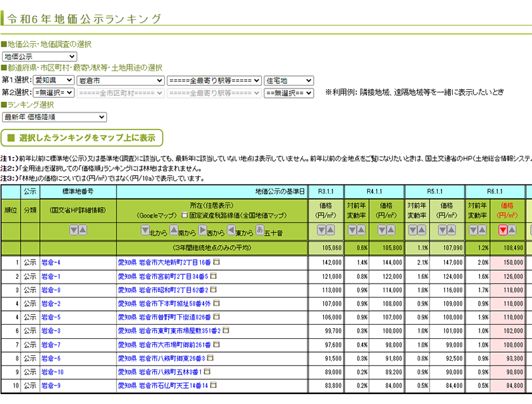Sort R3.1.1 価格 descending arrow
Viewport: 532px width, 404px height.
coord(322,230)
